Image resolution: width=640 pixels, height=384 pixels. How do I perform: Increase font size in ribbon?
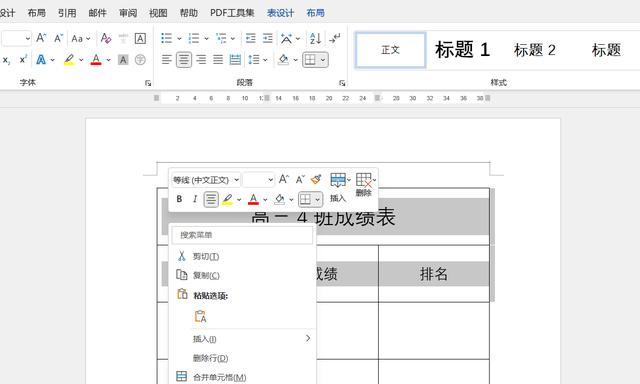pyautogui.click(x=41, y=38)
